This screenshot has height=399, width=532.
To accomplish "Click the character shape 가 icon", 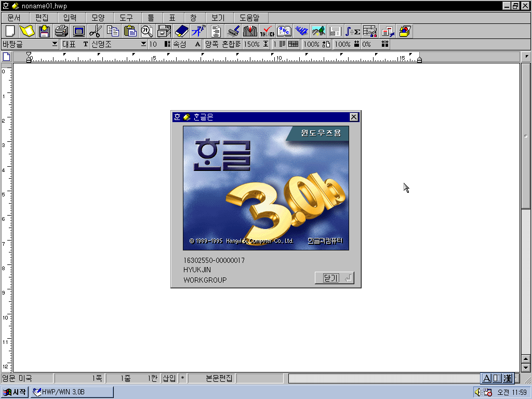I will coord(198,31).
